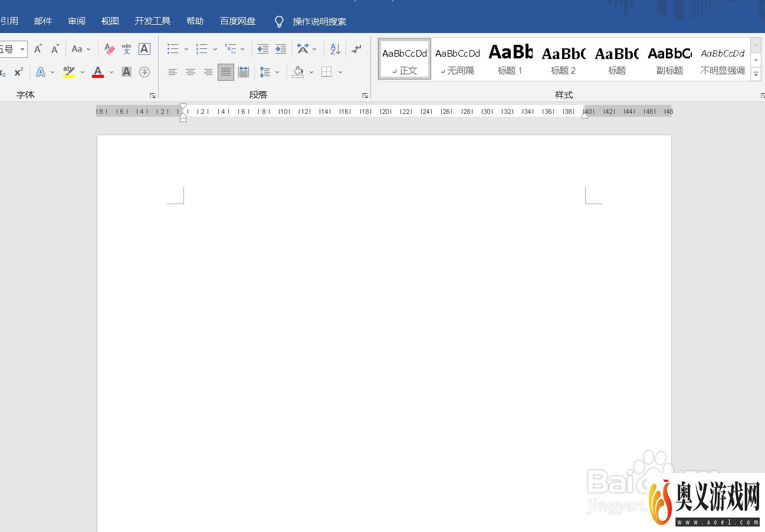Apply numbered list

pyautogui.click(x=202, y=49)
